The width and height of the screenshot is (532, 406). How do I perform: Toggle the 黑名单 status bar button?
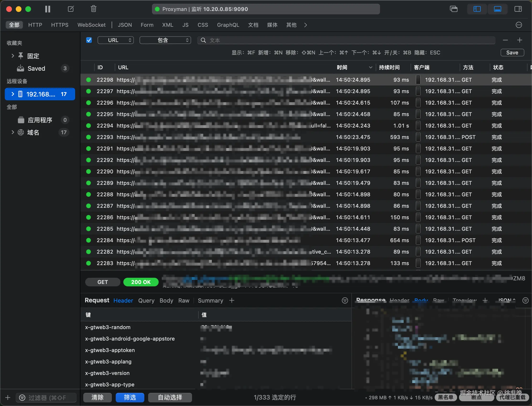point(446,398)
